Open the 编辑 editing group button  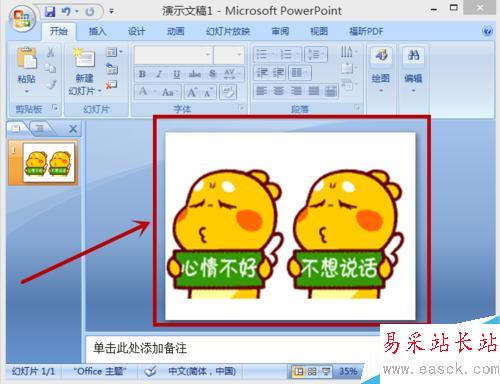(413, 70)
